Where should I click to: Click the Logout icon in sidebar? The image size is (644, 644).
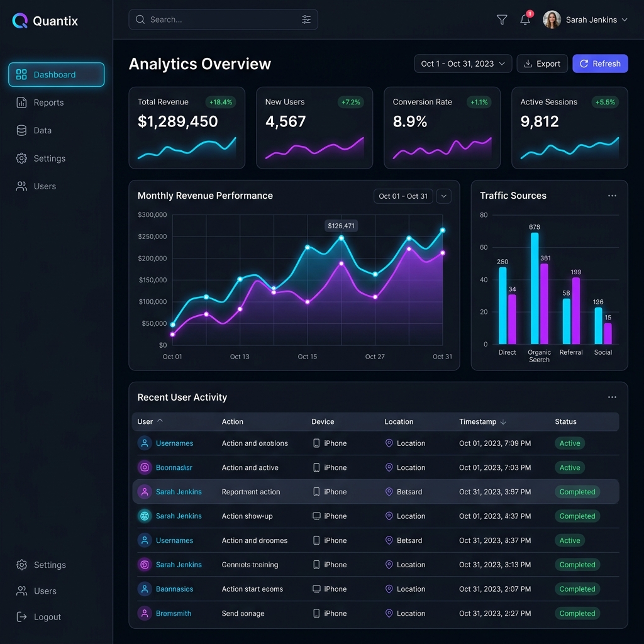coord(21,616)
